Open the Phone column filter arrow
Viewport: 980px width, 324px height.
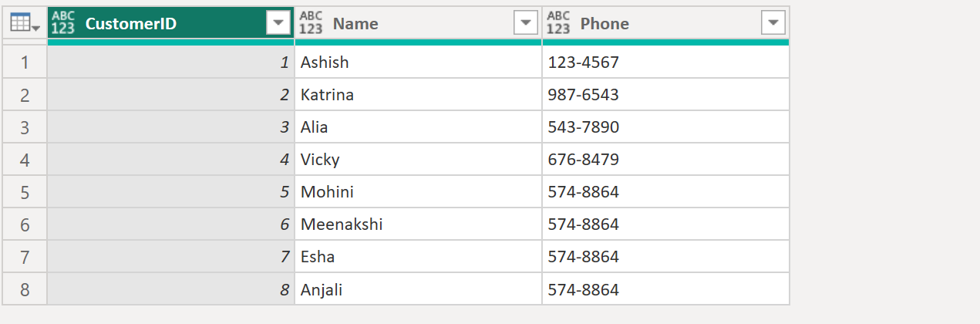pyautogui.click(x=773, y=24)
